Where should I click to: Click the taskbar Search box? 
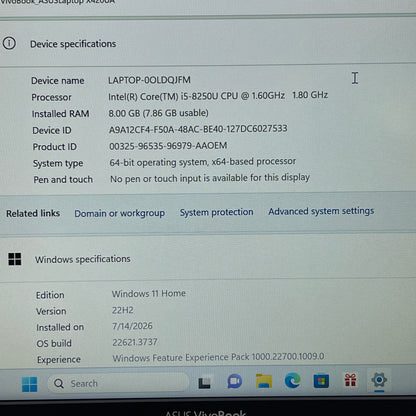118,383
